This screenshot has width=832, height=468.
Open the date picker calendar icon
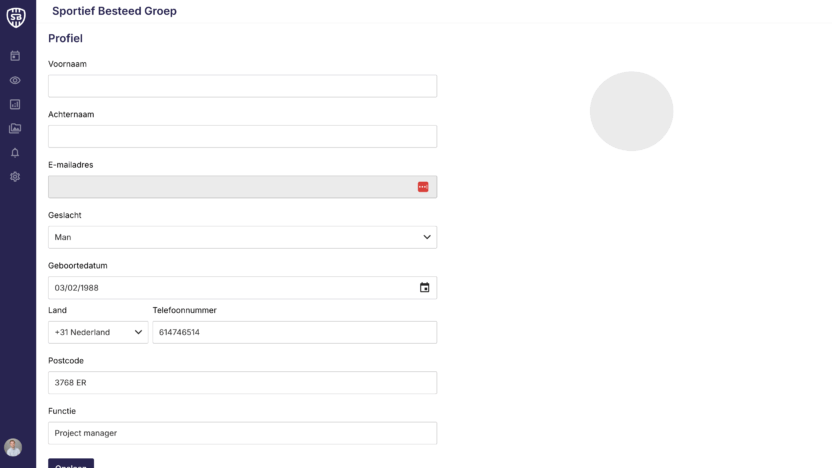pyautogui.click(x=424, y=288)
